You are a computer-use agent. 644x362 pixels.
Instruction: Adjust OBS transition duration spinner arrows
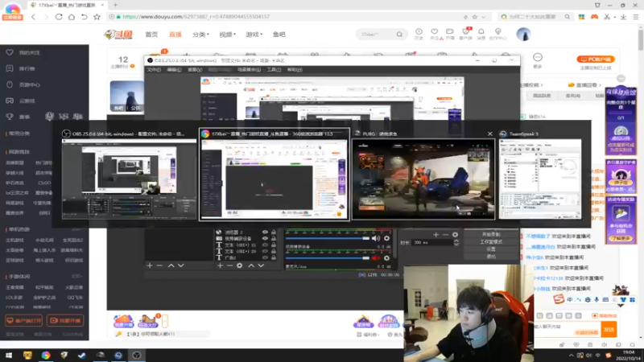click(456, 243)
